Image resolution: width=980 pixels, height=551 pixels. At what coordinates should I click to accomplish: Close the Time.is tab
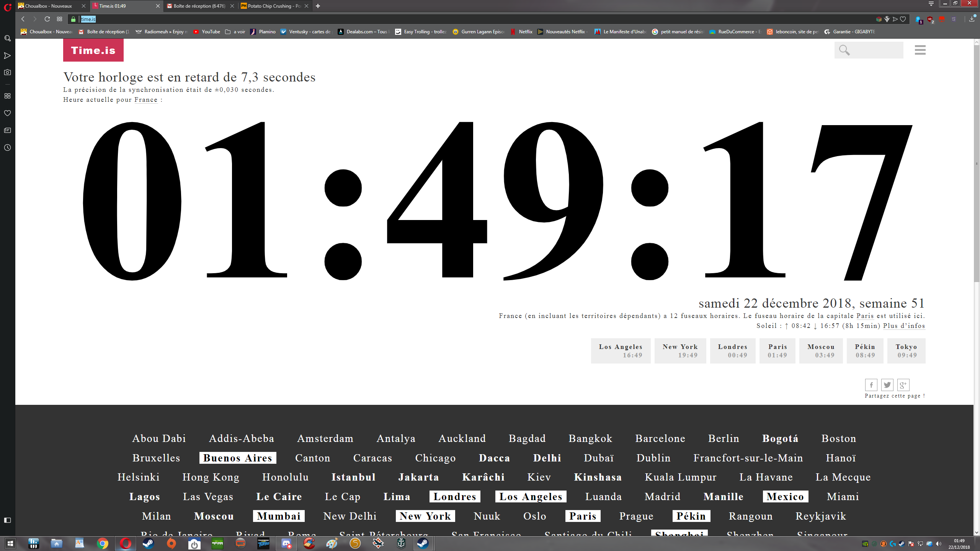coord(158,6)
